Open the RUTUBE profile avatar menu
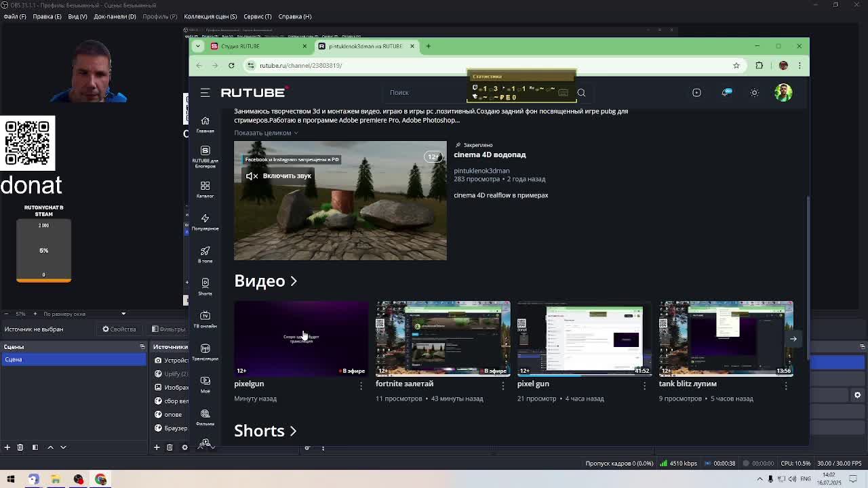The width and height of the screenshot is (868, 488). point(783,92)
